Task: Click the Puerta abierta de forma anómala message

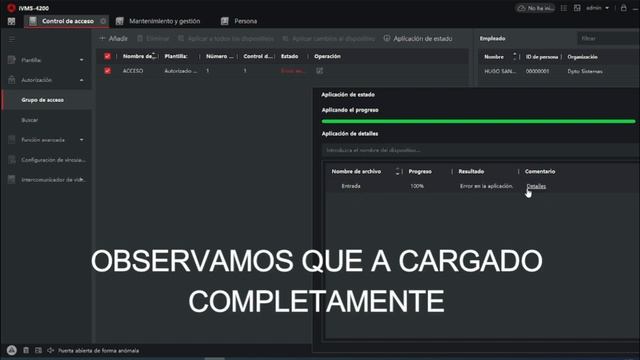Action: pos(98,351)
